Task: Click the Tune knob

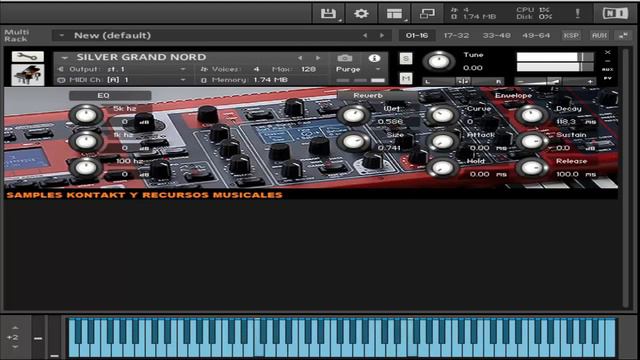Action: 439,62
